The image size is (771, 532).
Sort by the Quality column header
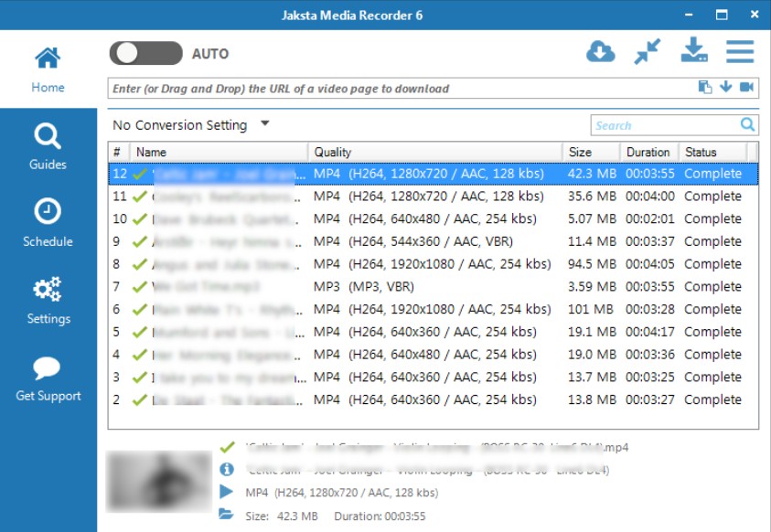click(x=435, y=153)
